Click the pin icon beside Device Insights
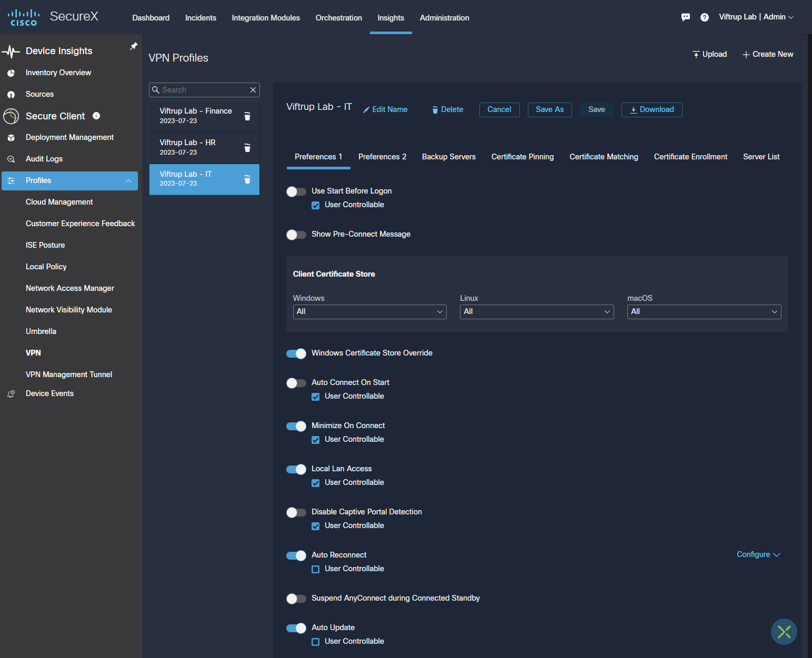812x658 pixels. pyautogui.click(x=134, y=46)
